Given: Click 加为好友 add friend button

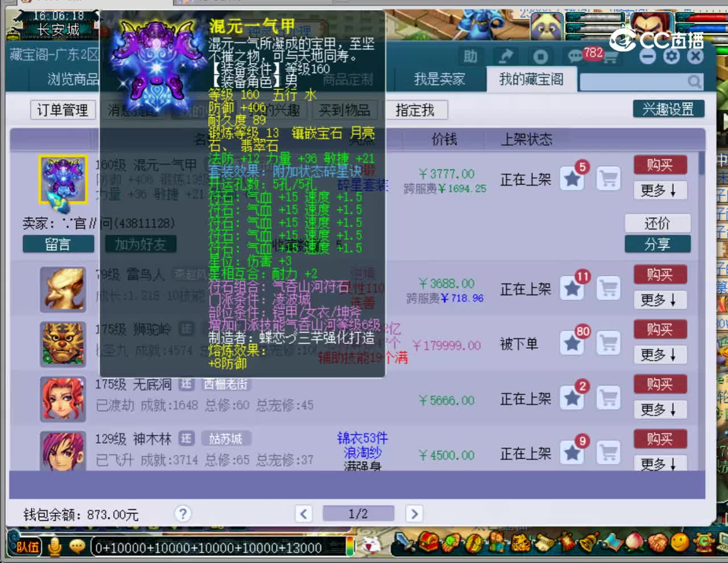Looking at the screenshot, I should click(x=140, y=245).
